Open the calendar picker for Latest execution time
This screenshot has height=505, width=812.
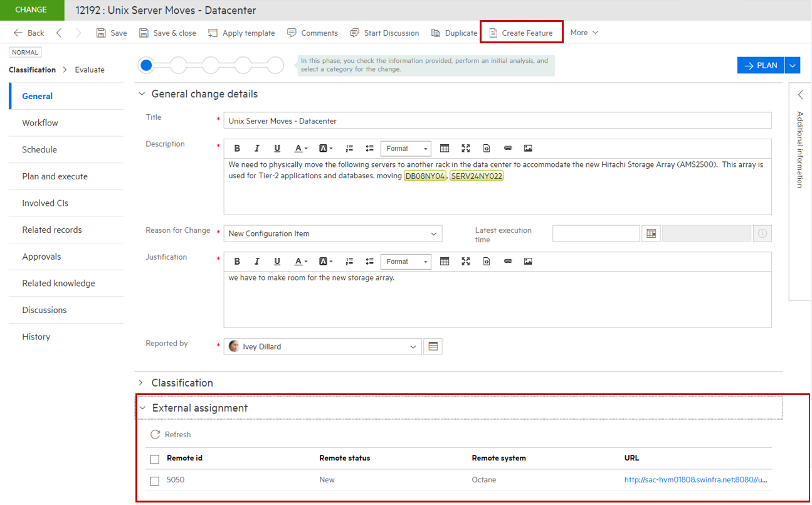651,233
